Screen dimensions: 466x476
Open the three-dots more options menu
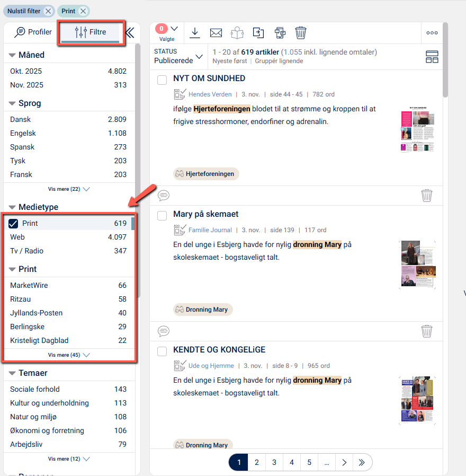coord(432,33)
